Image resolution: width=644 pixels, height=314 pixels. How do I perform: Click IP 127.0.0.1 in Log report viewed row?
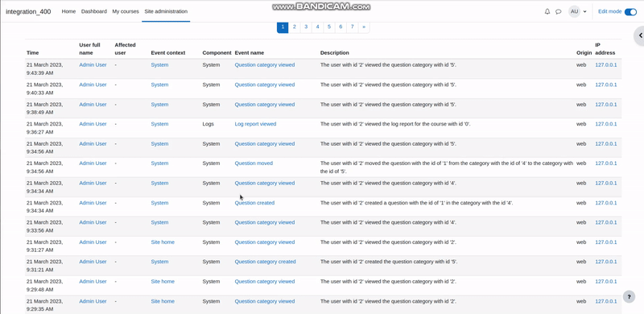pos(606,124)
